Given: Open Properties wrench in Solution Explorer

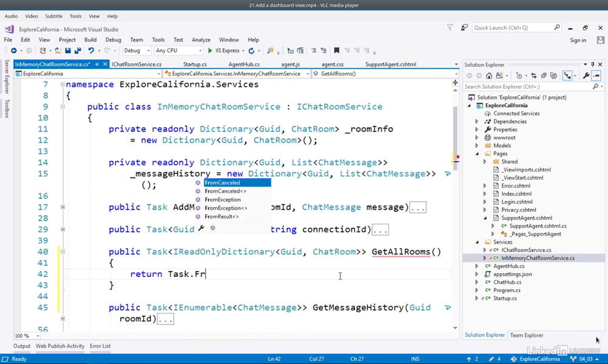Looking at the screenshot, I should 586,75.
